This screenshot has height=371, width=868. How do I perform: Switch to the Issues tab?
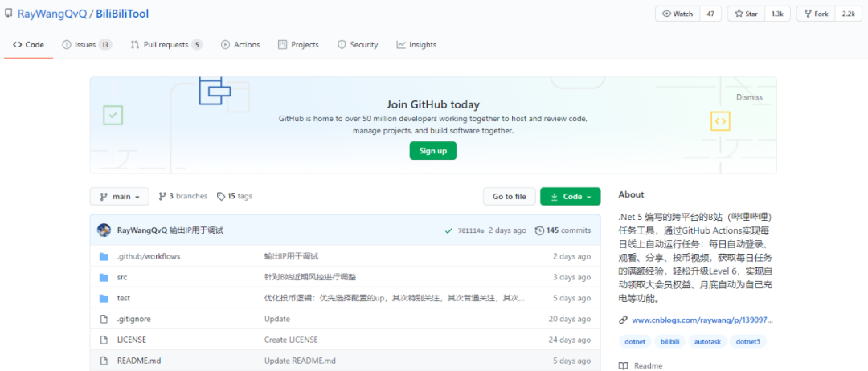86,45
